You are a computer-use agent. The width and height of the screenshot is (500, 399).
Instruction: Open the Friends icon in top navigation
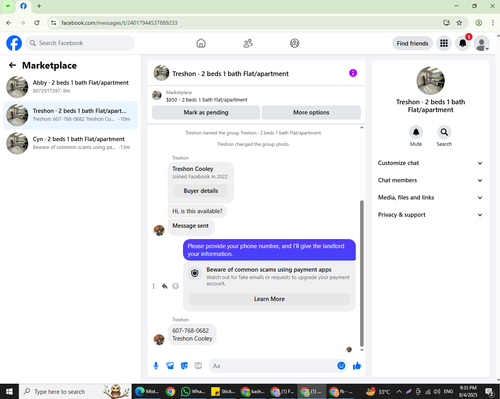coord(248,43)
